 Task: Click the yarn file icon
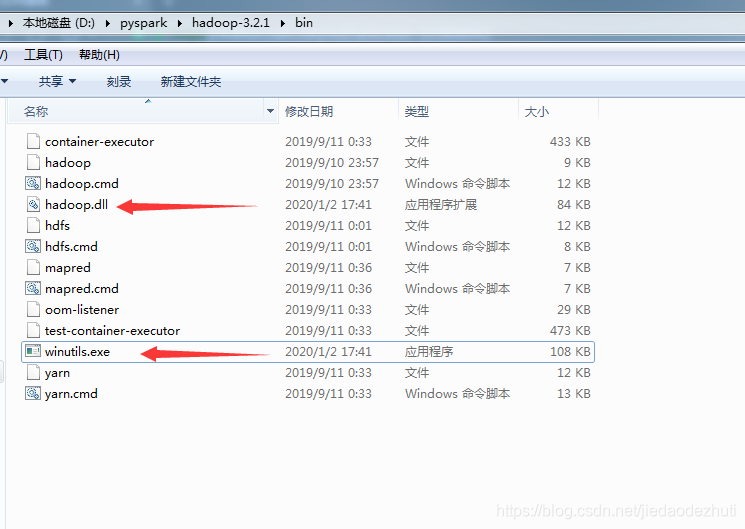coord(33,372)
